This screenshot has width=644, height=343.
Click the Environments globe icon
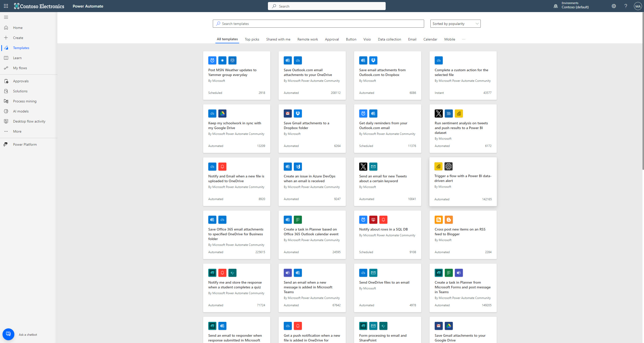(x=556, y=6)
